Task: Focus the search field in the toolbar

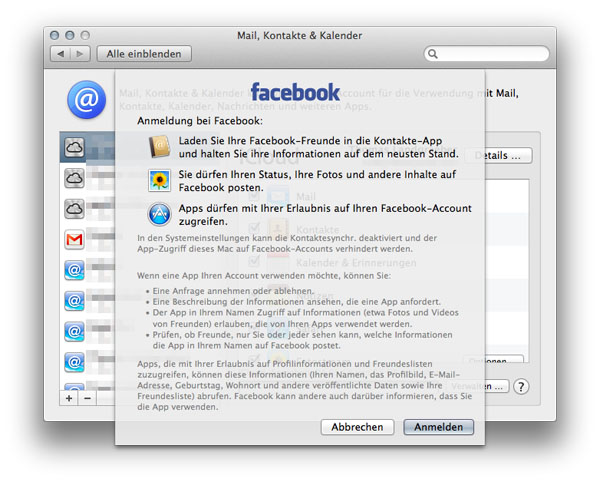Action: point(487,54)
